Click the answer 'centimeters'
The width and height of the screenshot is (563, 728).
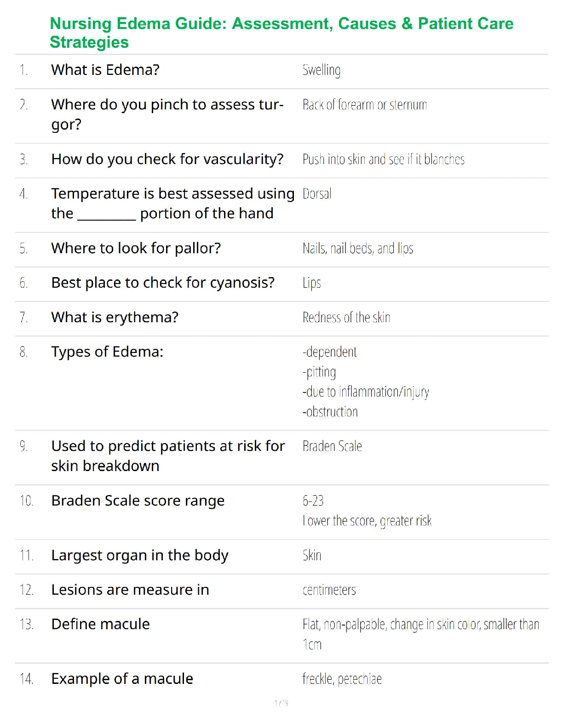(x=329, y=590)
